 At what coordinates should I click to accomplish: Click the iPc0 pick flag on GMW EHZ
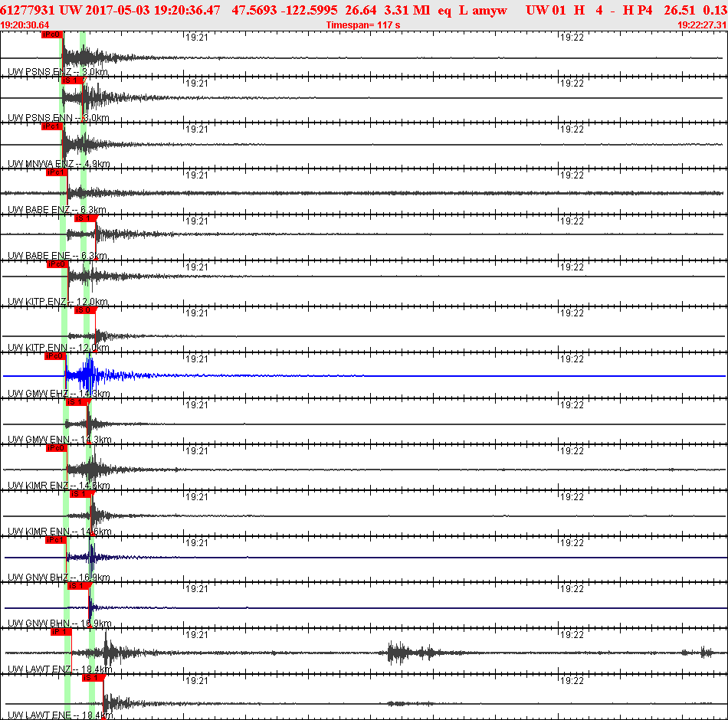point(55,356)
